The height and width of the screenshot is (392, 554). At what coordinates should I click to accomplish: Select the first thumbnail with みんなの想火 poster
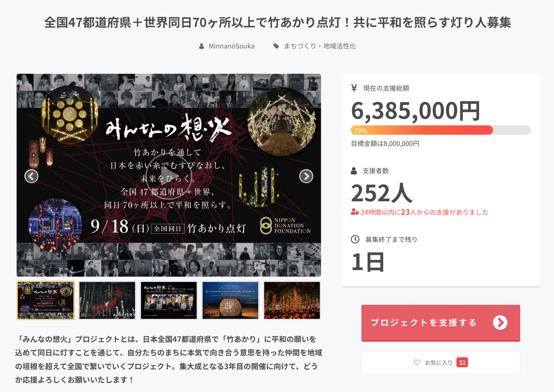46,300
